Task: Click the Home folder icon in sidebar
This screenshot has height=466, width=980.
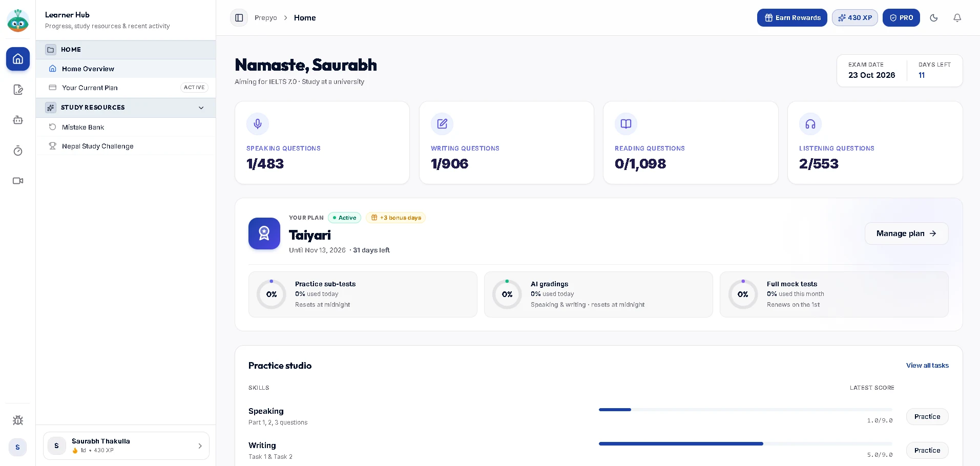Action: pyautogui.click(x=51, y=50)
